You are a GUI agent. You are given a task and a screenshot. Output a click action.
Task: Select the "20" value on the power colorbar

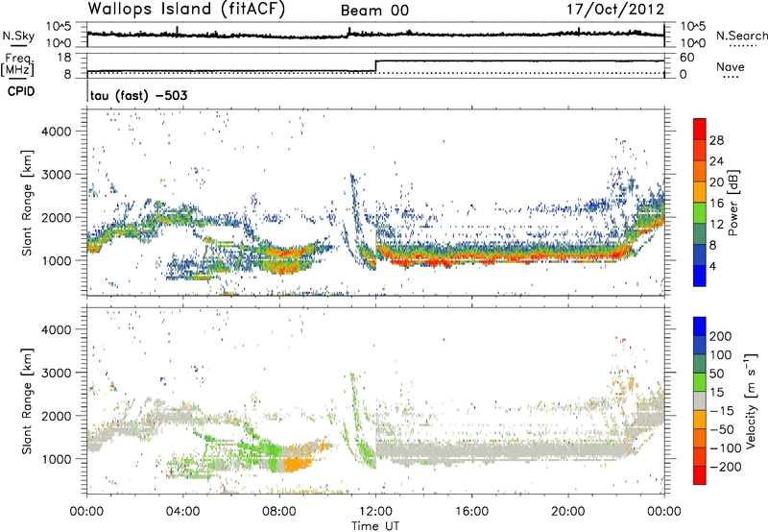pos(716,182)
